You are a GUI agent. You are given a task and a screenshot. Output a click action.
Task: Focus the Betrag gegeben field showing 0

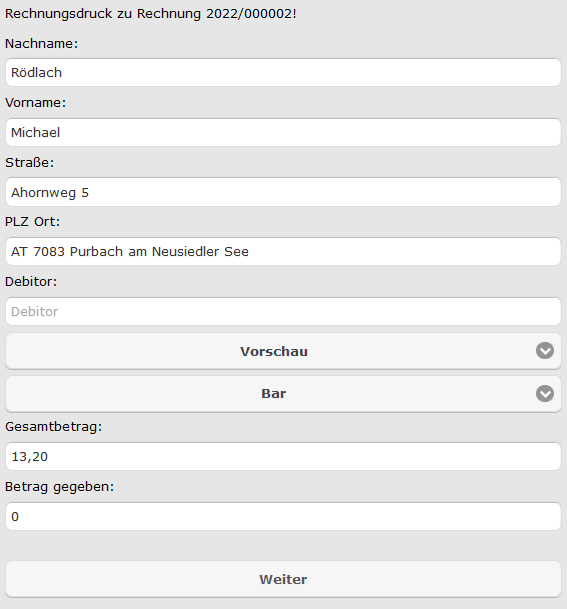pos(283,517)
